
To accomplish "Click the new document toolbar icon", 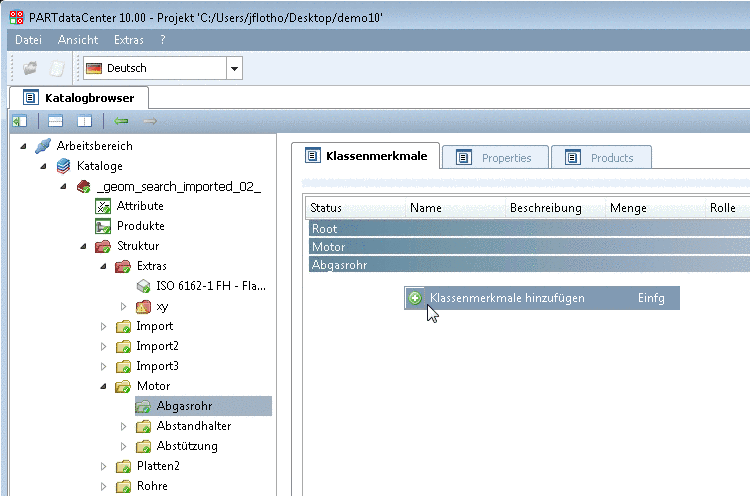I will tap(57, 68).
